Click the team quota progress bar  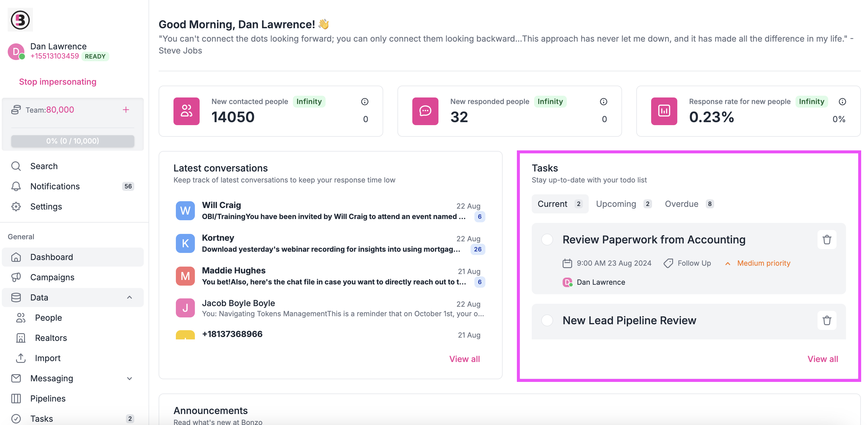[x=72, y=141]
